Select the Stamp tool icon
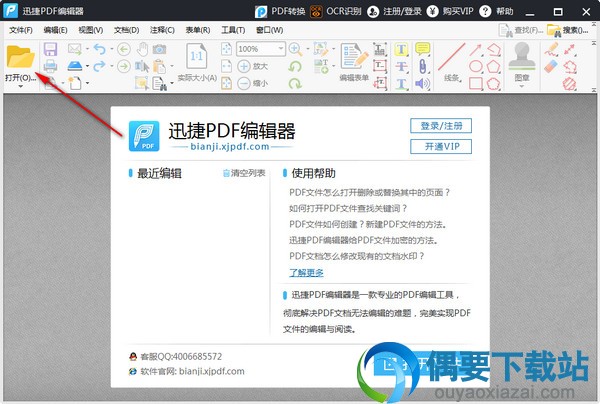The height and width of the screenshot is (404, 600). (522, 57)
